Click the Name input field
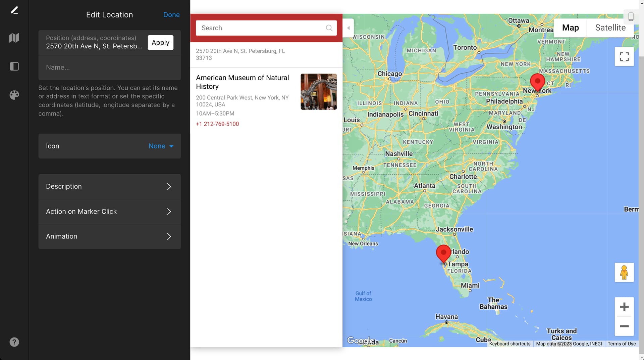This screenshot has height=360, width=644. [x=110, y=67]
